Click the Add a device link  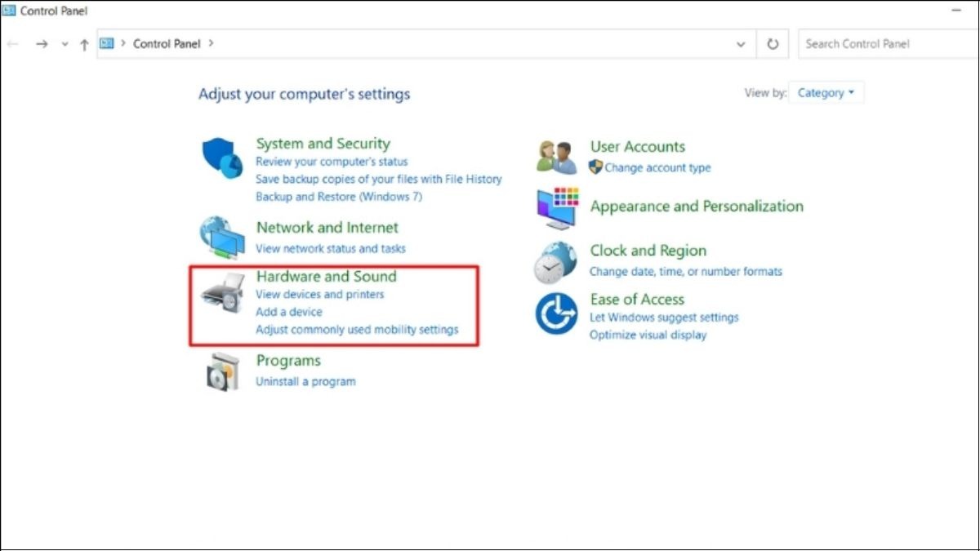[x=289, y=312]
